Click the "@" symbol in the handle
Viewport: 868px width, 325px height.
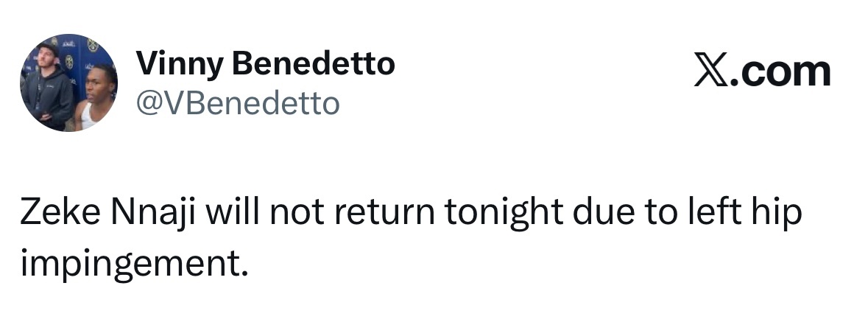[x=149, y=104]
